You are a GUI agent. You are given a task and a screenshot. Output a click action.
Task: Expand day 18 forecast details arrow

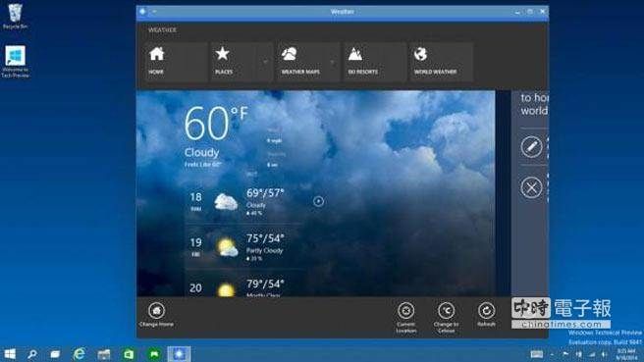tap(318, 201)
